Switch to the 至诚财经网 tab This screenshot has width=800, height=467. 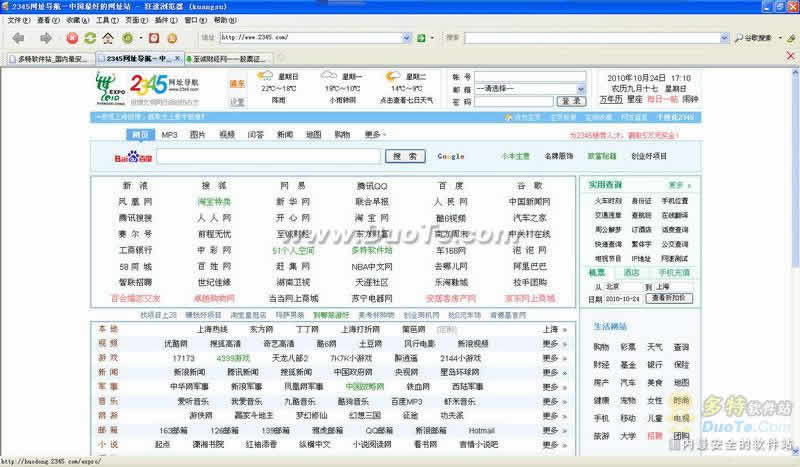(229, 59)
